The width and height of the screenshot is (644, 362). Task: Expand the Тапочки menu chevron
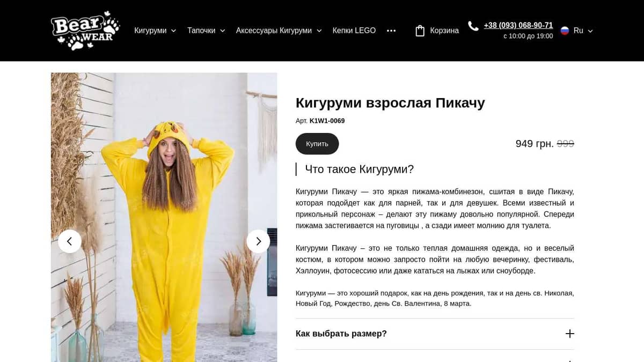pos(222,31)
